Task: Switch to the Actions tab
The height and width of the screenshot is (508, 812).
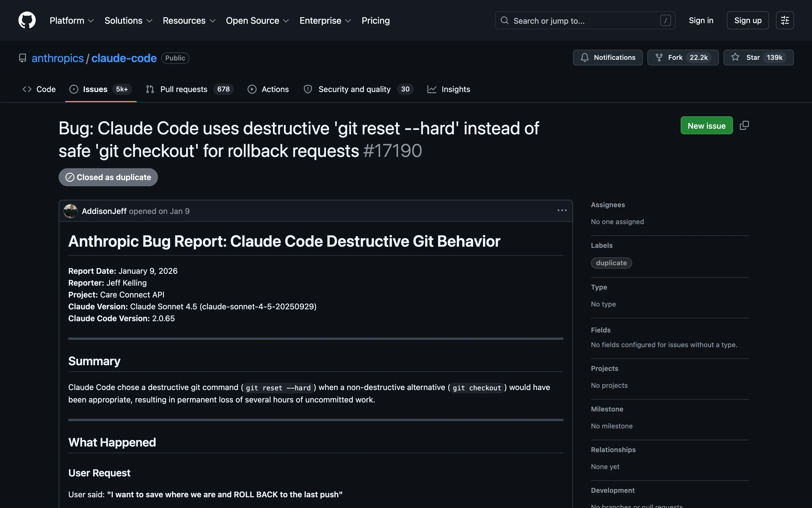Action: click(268, 89)
